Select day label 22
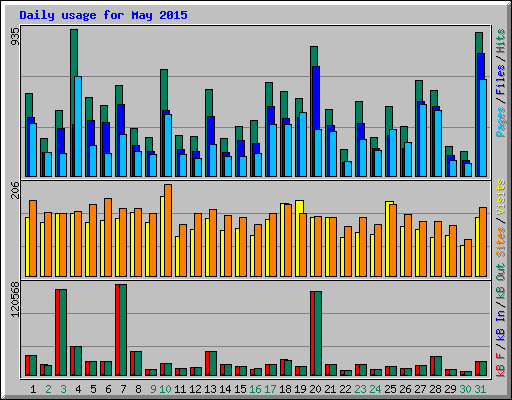 345,389
